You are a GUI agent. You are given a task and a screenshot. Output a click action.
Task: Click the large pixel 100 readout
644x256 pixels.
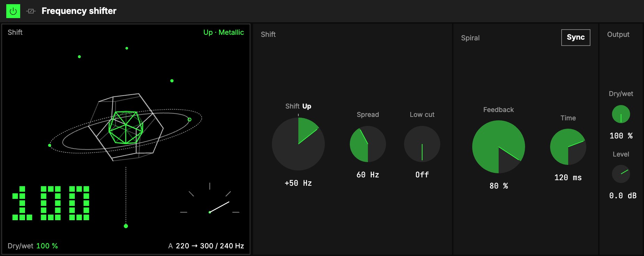click(51, 203)
